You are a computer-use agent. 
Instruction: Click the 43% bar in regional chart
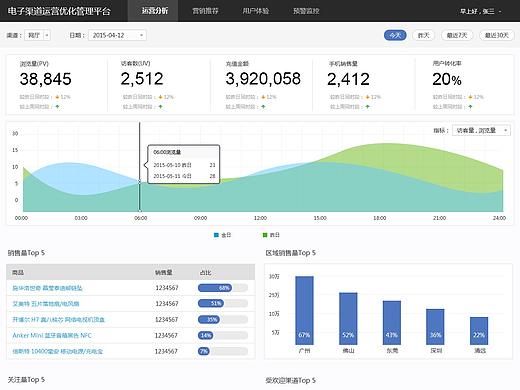click(392, 323)
